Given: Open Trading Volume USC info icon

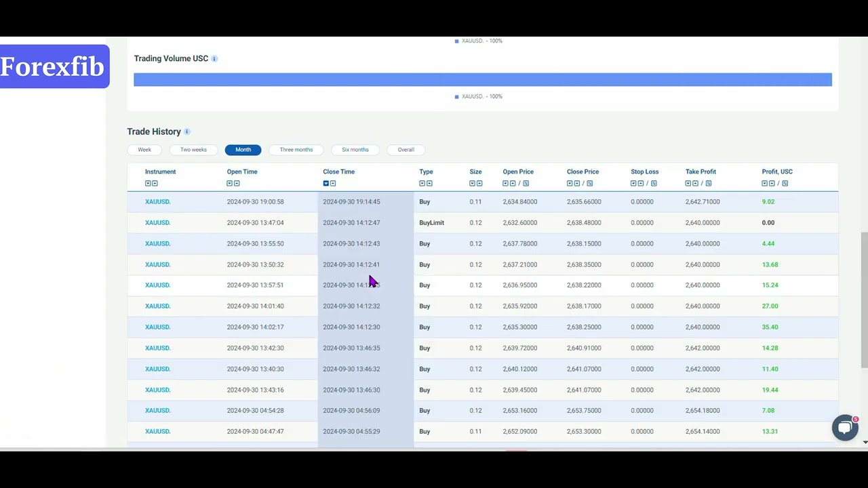Looking at the screenshot, I should pos(214,59).
